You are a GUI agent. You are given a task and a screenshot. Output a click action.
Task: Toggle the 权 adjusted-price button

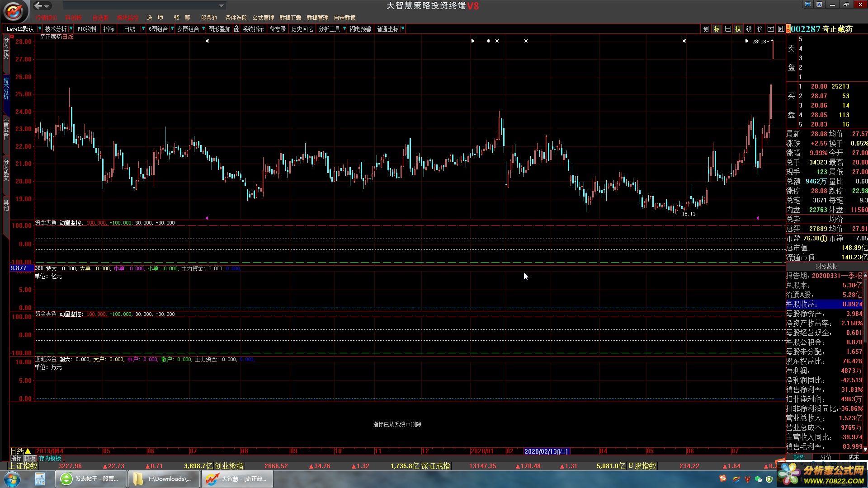[x=738, y=29]
